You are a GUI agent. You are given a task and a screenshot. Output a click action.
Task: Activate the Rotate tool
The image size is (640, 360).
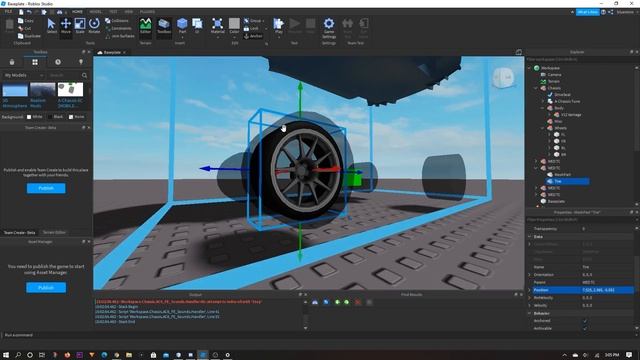tap(94, 26)
